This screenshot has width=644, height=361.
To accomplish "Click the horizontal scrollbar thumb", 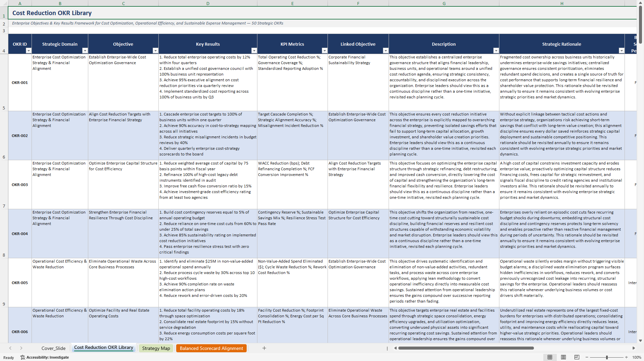I will pos(466,348).
